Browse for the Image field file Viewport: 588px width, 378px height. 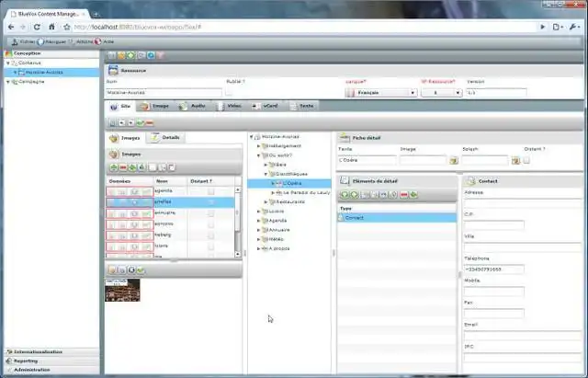click(454, 161)
